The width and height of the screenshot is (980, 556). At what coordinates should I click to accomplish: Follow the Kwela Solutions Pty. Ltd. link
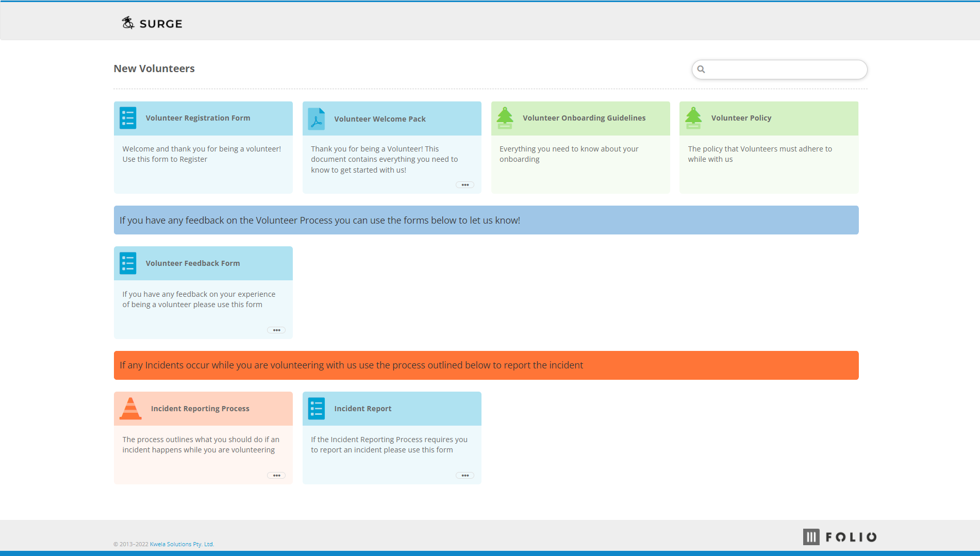[181, 544]
